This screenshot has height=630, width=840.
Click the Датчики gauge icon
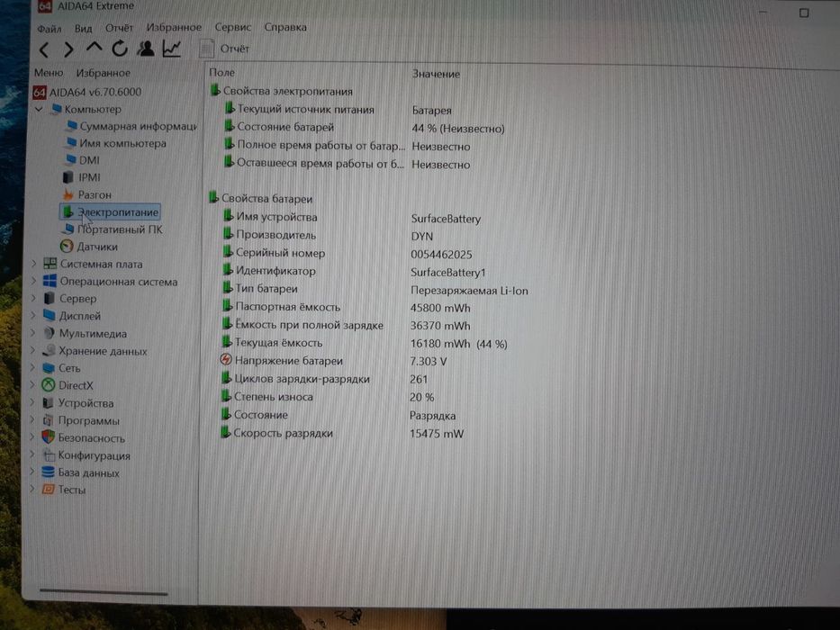pos(67,247)
